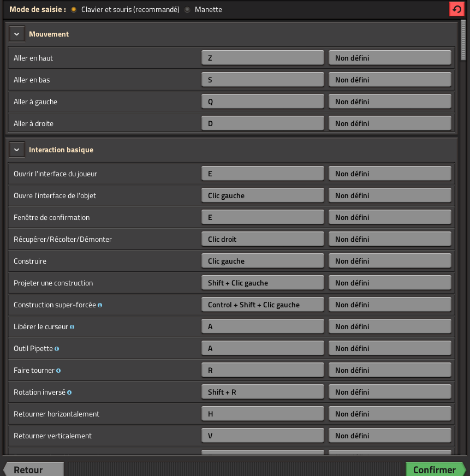The width and height of the screenshot is (470, 476).
Task: Click info icon beside Construction super-forcée
Action: coord(100,305)
